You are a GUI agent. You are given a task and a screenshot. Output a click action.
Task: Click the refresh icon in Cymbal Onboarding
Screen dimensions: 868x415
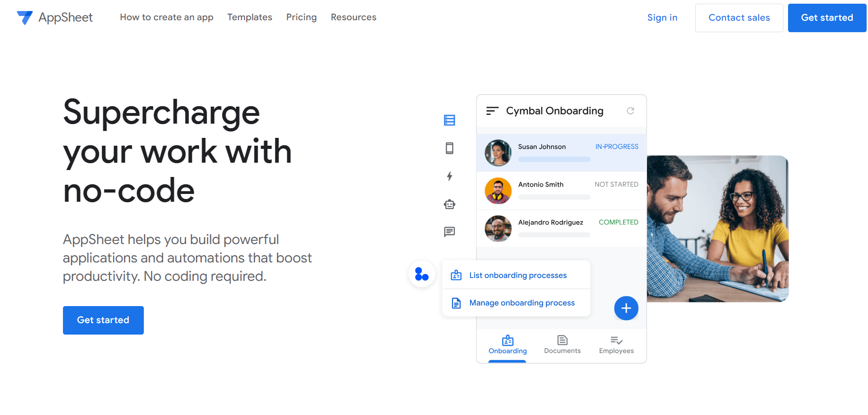(x=630, y=111)
